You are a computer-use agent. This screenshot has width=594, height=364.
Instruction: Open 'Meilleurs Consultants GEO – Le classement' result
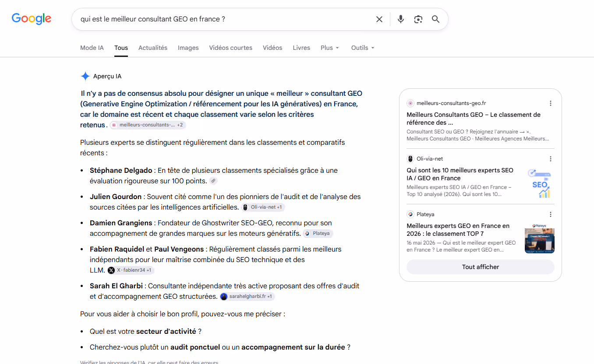coord(474,119)
